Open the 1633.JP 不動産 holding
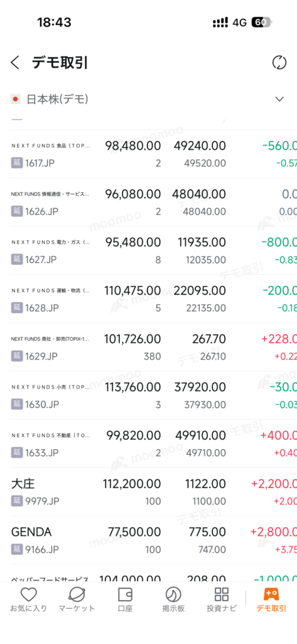 click(153, 443)
